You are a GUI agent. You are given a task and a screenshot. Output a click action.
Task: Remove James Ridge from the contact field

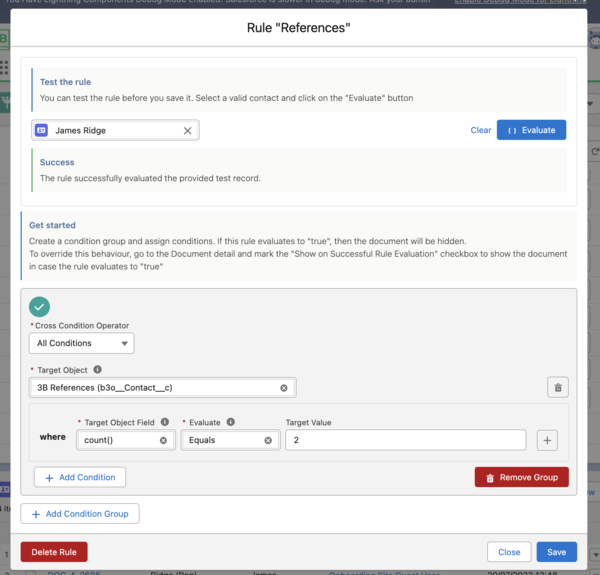187,130
